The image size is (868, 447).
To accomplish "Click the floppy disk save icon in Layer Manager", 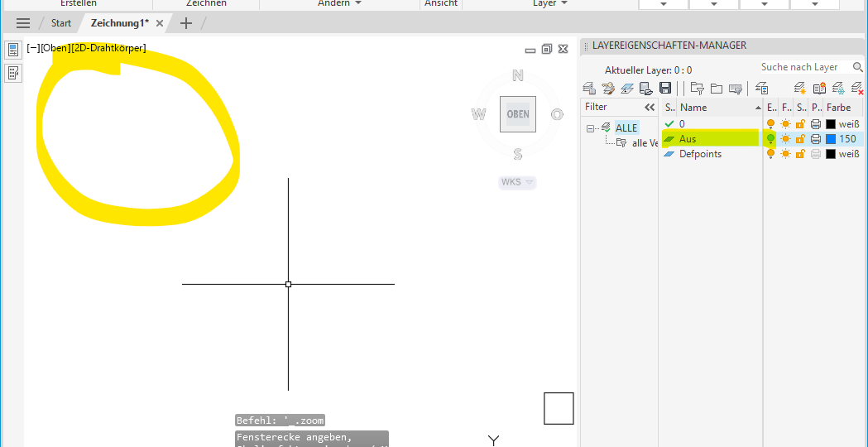I will point(665,88).
